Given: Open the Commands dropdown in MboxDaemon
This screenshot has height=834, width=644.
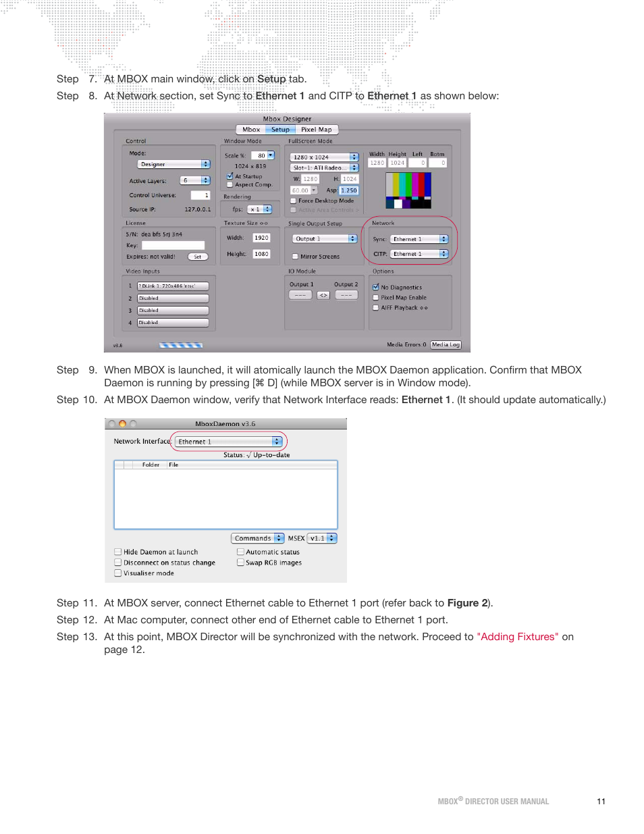Looking at the screenshot, I should coord(257,538).
